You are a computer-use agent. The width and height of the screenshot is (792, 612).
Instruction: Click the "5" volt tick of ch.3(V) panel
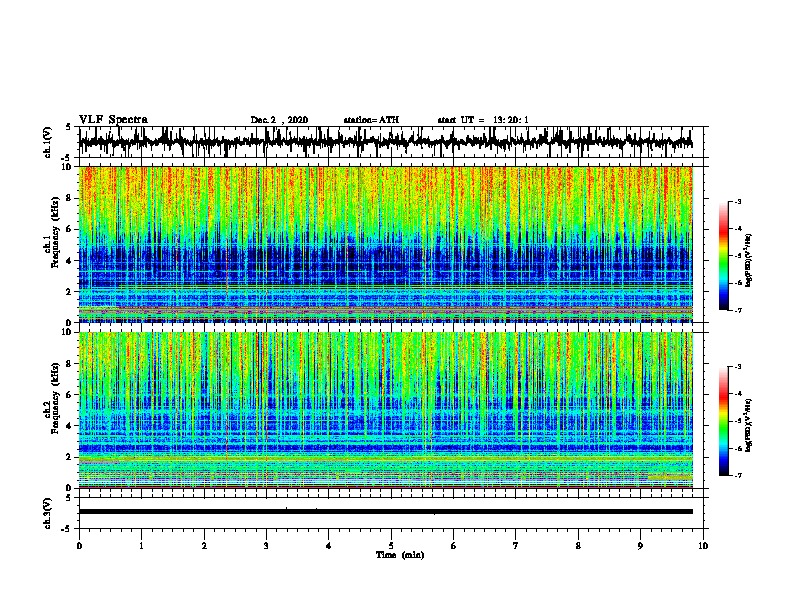69,498
